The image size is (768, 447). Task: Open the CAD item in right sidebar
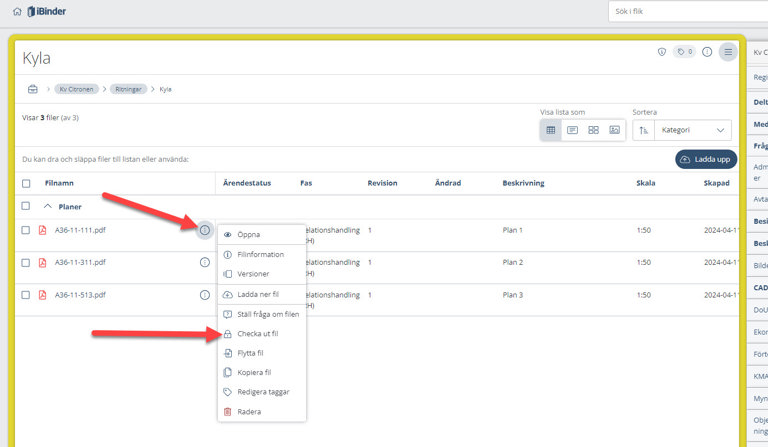759,288
